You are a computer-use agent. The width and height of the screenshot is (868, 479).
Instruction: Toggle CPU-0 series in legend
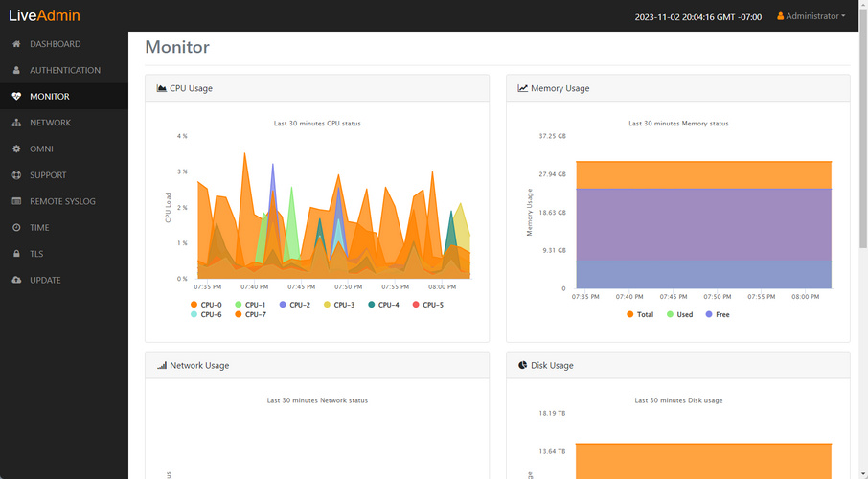[x=206, y=305]
